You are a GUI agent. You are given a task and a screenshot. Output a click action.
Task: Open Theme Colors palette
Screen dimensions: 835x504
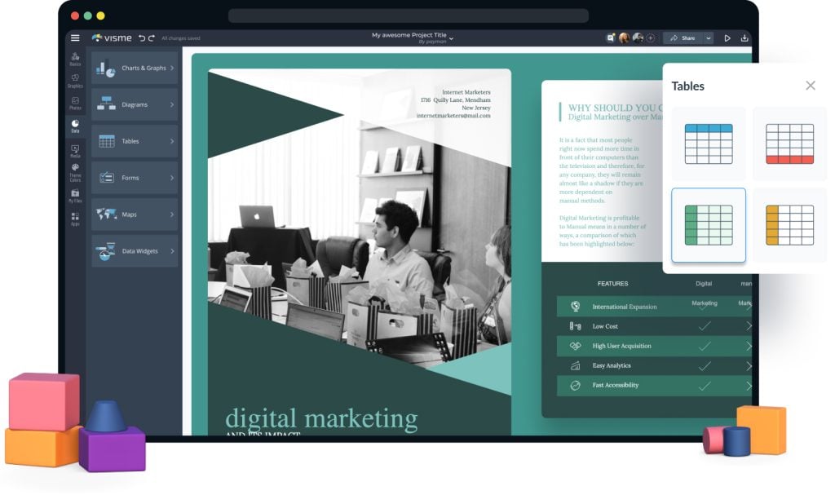click(x=75, y=171)
